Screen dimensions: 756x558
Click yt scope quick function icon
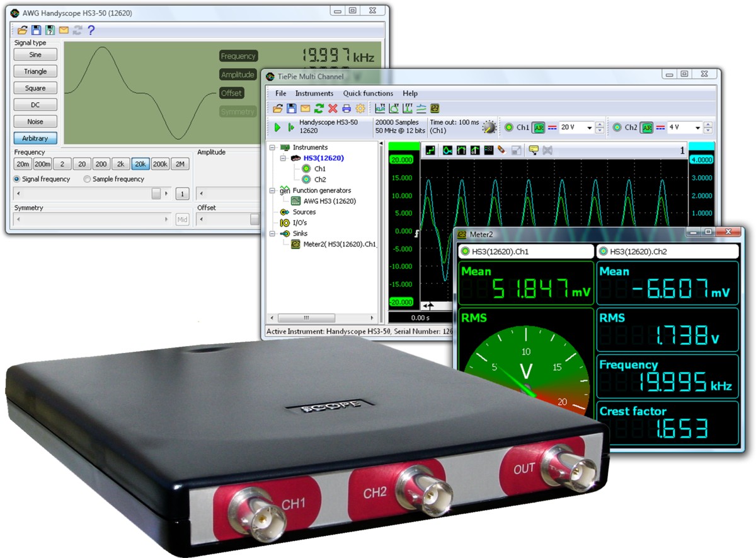pos(380,108)
